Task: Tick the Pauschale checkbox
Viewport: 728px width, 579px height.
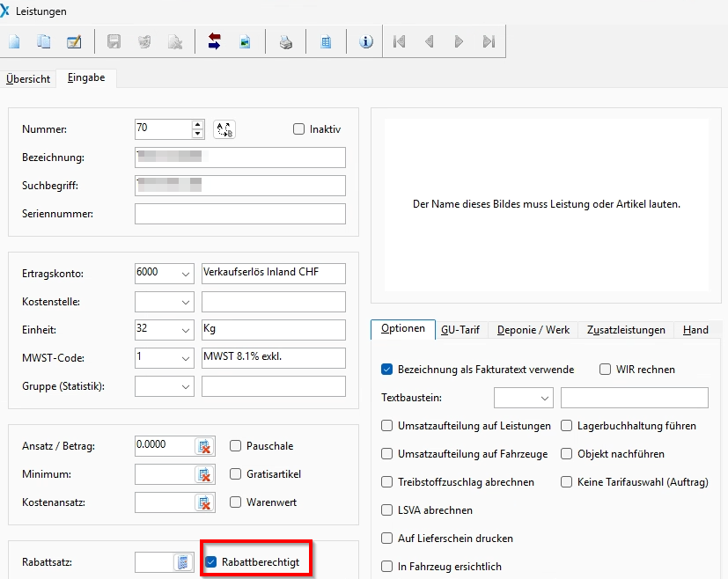Action: pos(236,446)
